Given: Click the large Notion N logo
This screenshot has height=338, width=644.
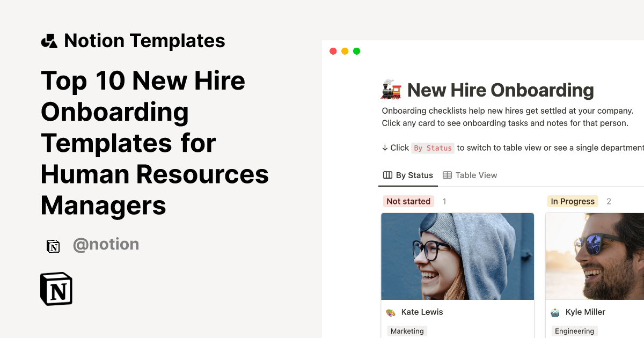Looking at the screenshot, I should [56, 289].
